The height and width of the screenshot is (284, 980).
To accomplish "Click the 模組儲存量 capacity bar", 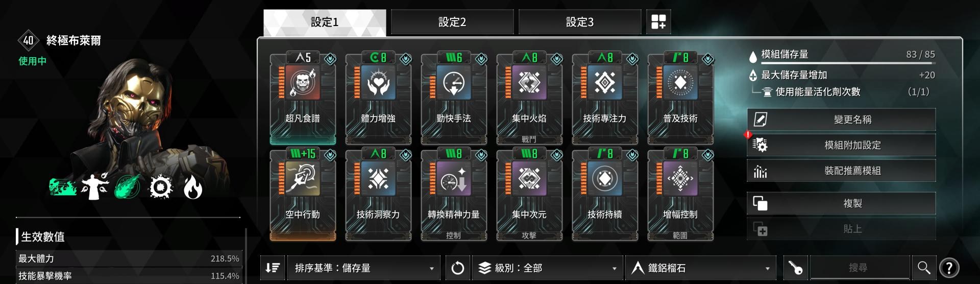I will 848,63.
